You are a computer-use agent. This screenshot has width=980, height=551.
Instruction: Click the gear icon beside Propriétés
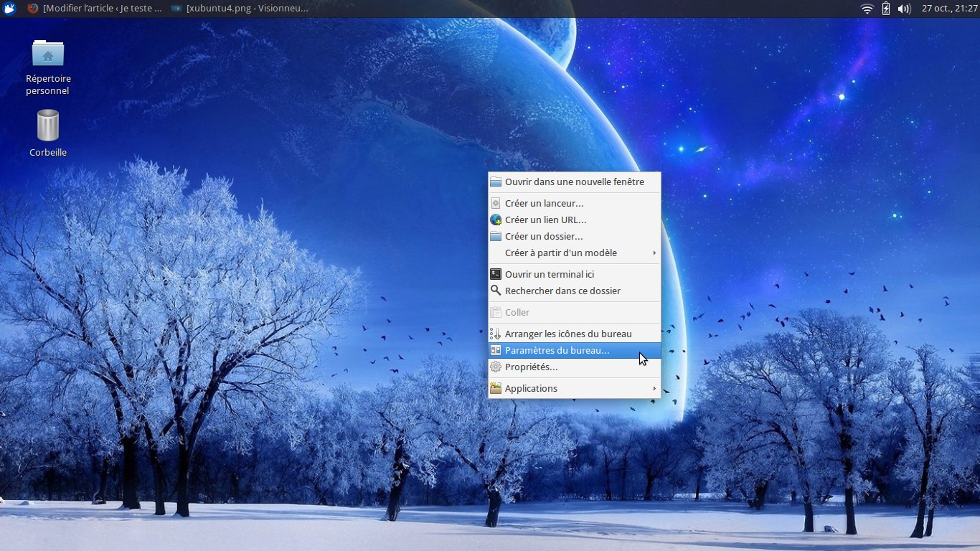(x=496, y=367)
